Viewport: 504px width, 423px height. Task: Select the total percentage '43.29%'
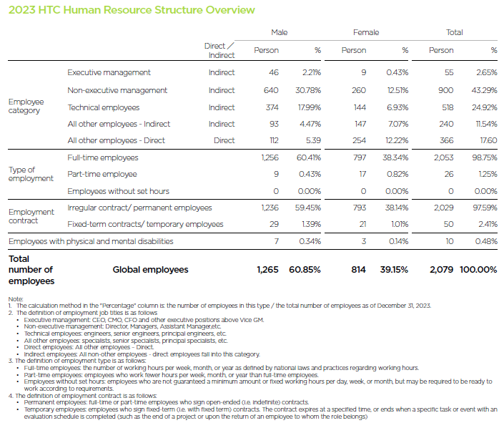coord(485,90)
